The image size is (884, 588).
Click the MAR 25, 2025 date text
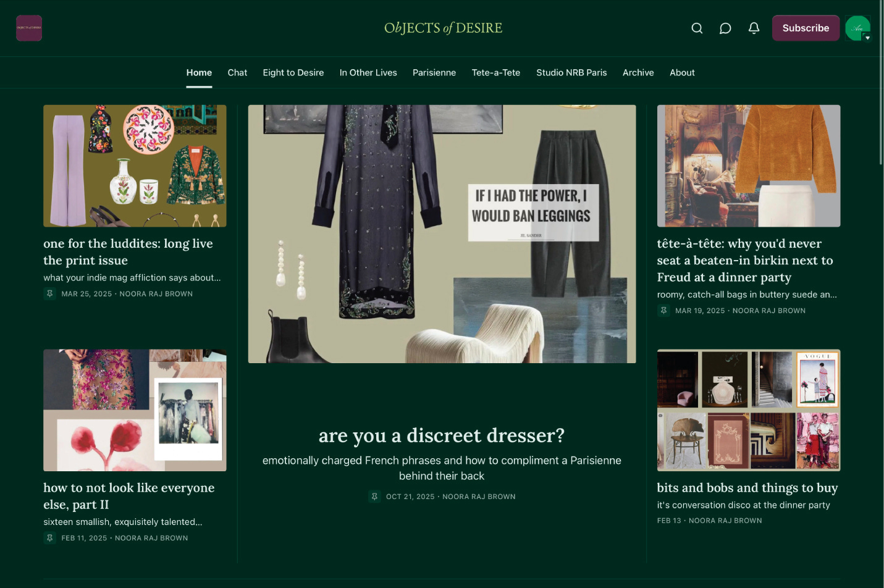86,294
